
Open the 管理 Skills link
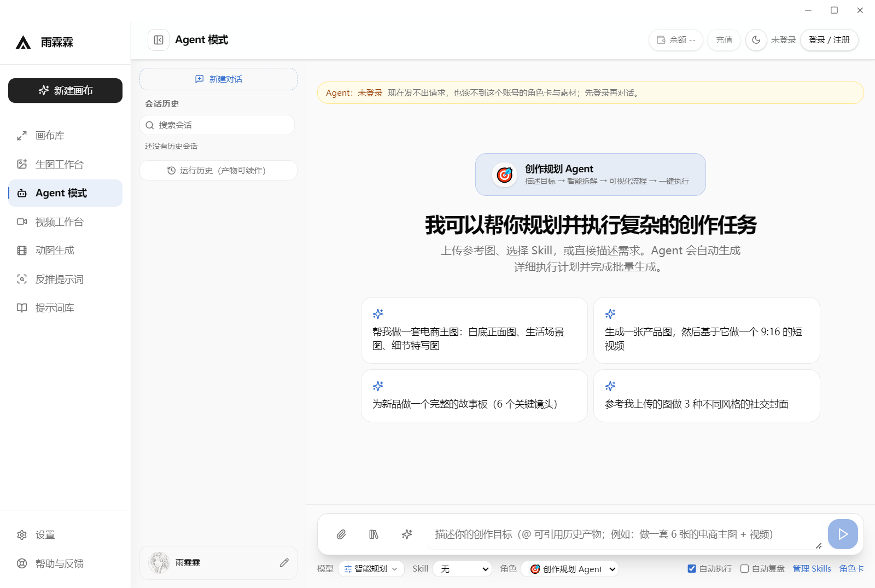pos(812,569)
